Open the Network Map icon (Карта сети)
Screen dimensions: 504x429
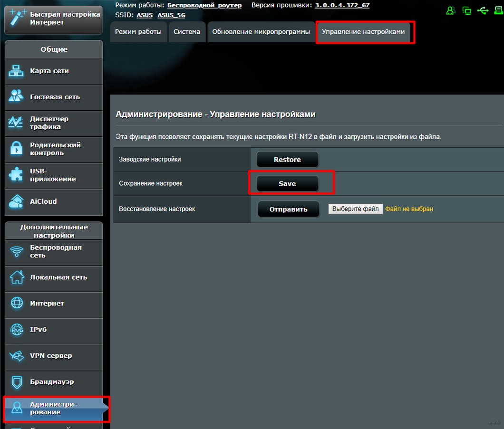click(16, 71)
